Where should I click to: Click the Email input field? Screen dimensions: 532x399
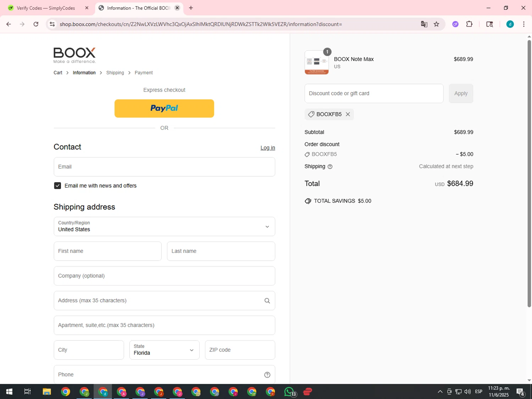(164, 167)
